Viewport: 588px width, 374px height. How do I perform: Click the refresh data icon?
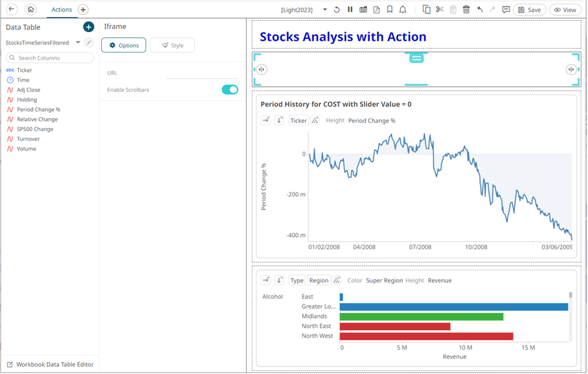coord(337,10)
